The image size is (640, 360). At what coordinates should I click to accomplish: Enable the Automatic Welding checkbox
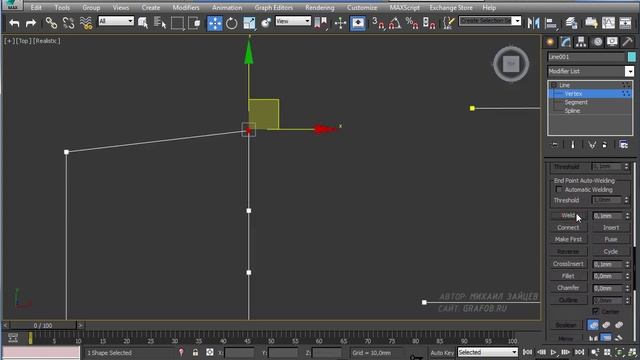(x=559, y=189)
